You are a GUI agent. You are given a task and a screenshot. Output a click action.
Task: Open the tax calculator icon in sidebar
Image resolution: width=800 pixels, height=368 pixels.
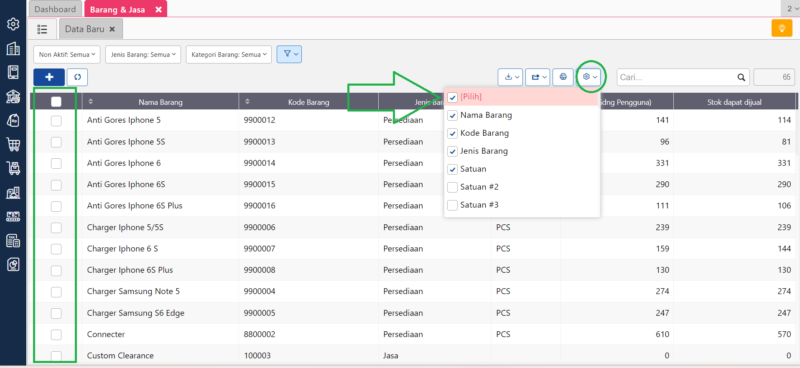[13, 240]
